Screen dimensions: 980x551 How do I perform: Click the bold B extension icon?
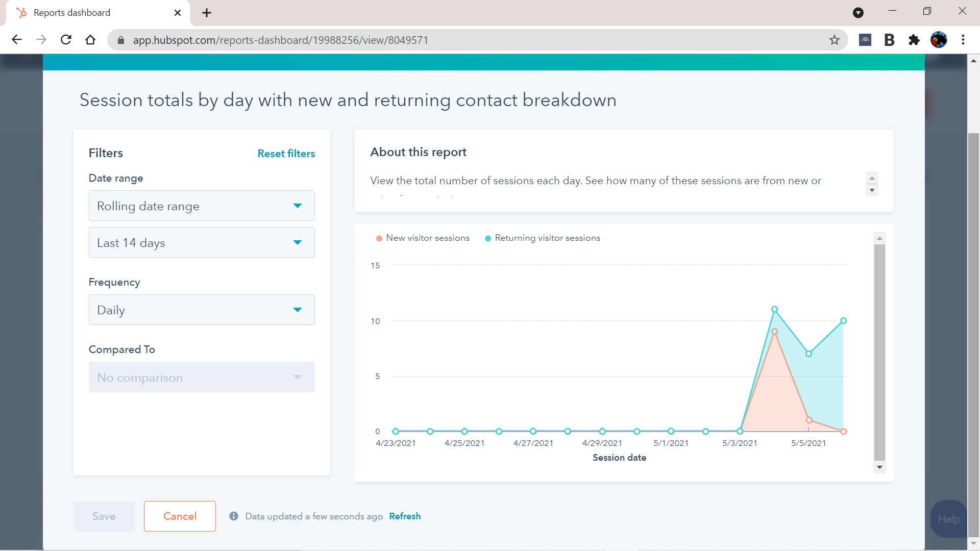(889, 40)
